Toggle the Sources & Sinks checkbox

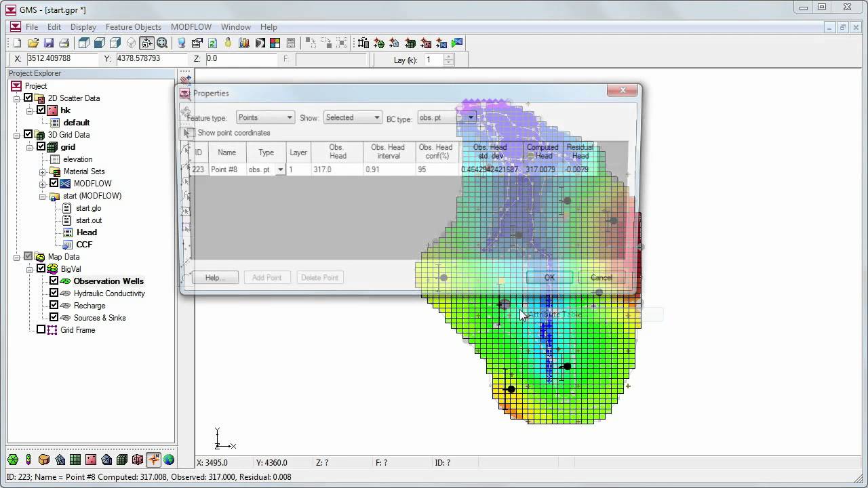54,318
